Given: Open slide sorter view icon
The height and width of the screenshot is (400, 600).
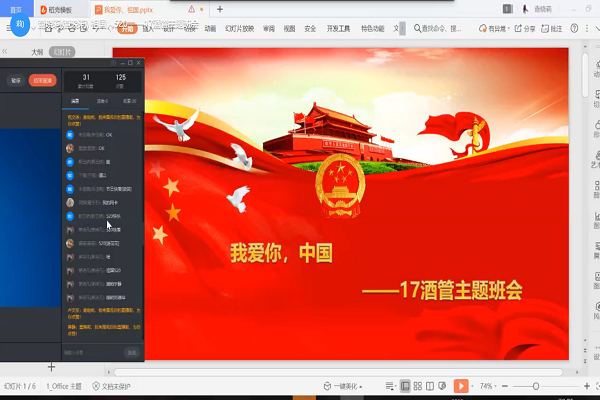Looking at the screenshot, I should coord(417,386).
